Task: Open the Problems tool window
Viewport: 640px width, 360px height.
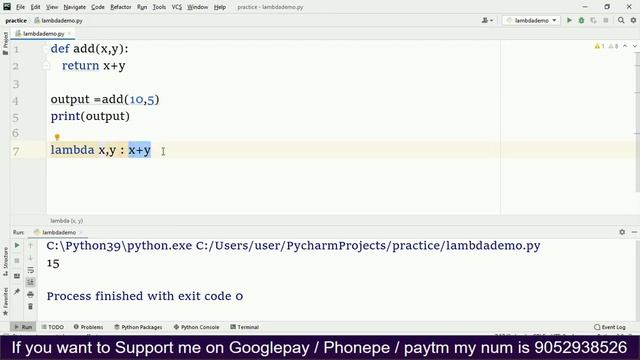Action: [89, 327]
